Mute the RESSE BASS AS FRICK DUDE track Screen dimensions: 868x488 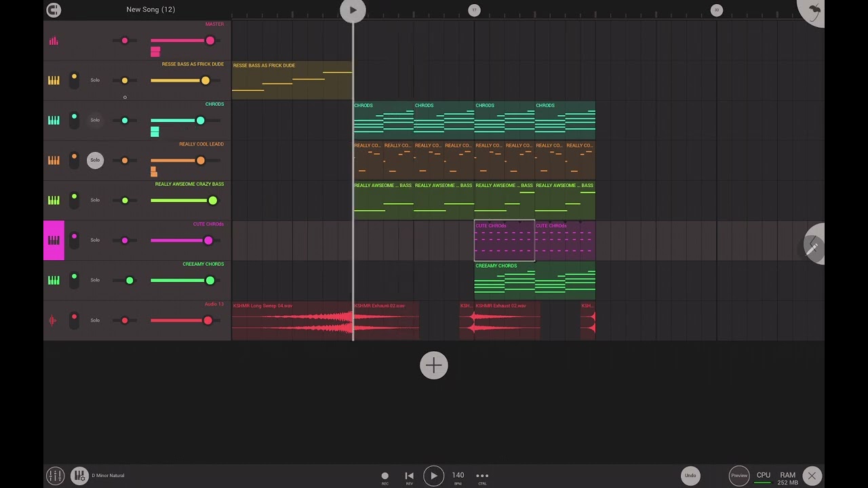pyautogui.click(x=74, y=80)
